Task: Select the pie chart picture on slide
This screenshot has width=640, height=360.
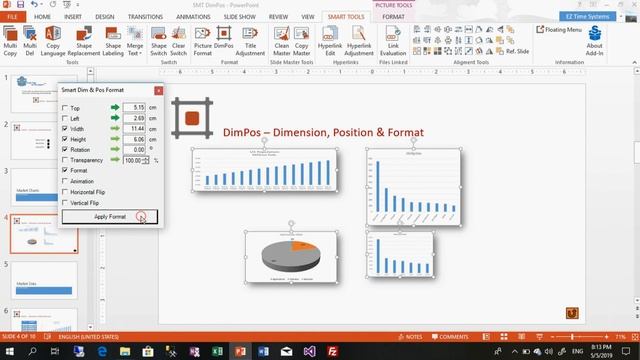Action: coord(291,256)
